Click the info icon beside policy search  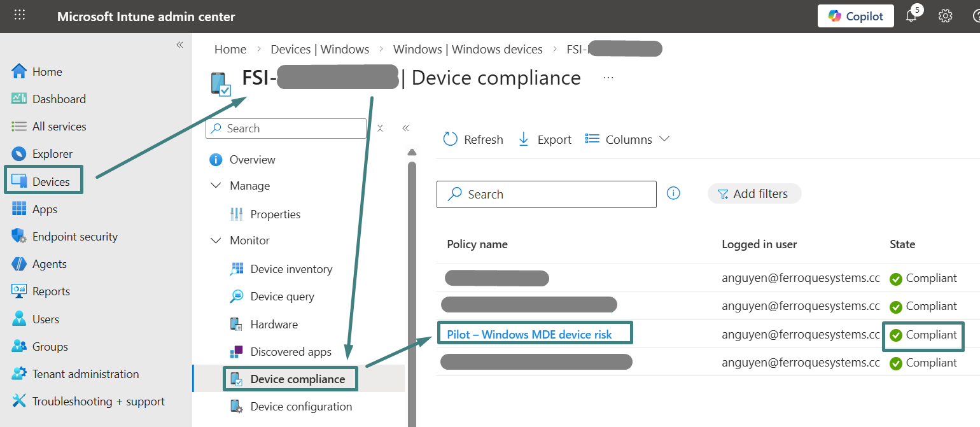tap(673, 193)
